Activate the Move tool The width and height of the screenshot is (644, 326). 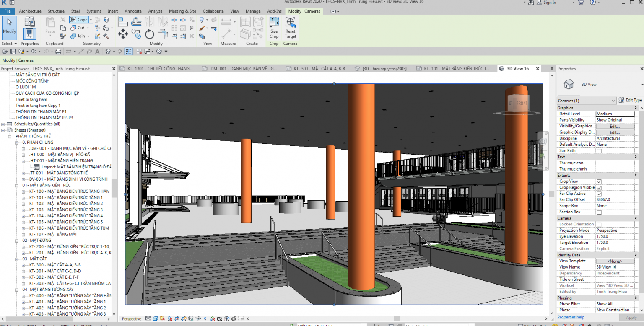tap(123, 33)
